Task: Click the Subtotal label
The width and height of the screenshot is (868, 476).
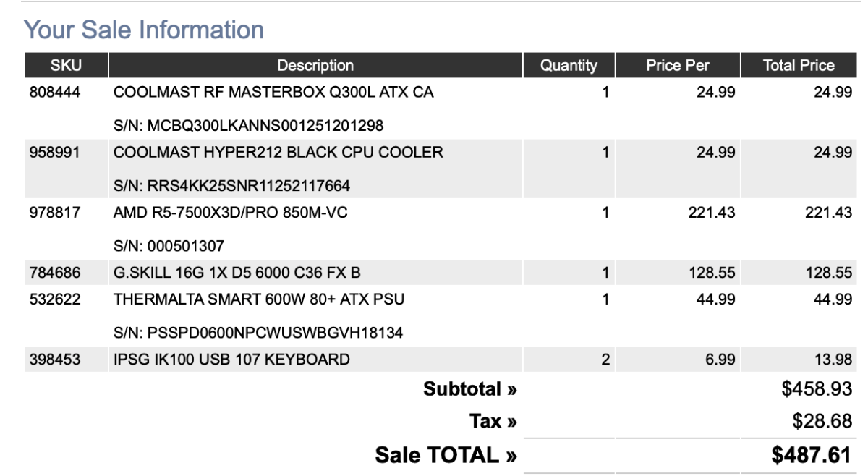Action: coord(470,389)
